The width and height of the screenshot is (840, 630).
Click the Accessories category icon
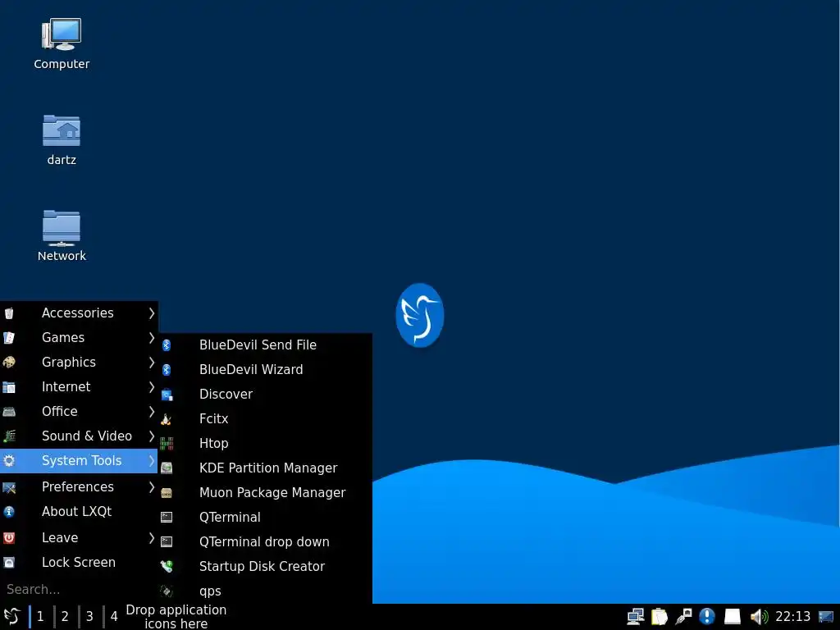(9, 313)
